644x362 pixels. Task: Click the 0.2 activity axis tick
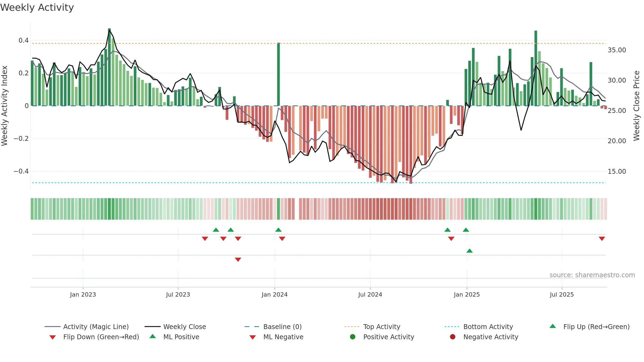coord(24,73)
